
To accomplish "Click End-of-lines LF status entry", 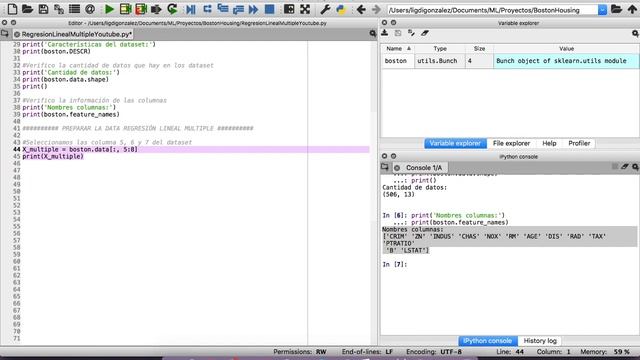I will [x=367, y=352].
